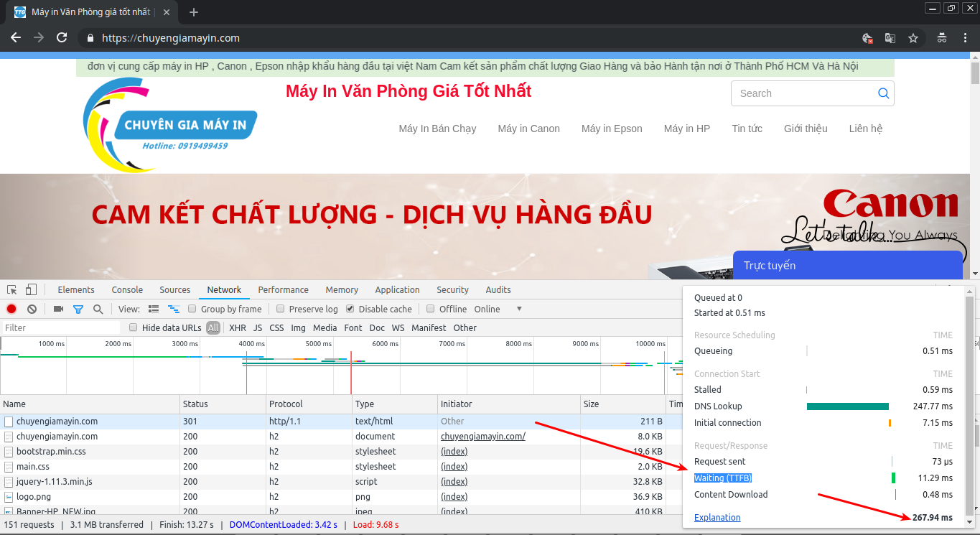
Task: Go to the Security tab
Action: tap(452, 290)
